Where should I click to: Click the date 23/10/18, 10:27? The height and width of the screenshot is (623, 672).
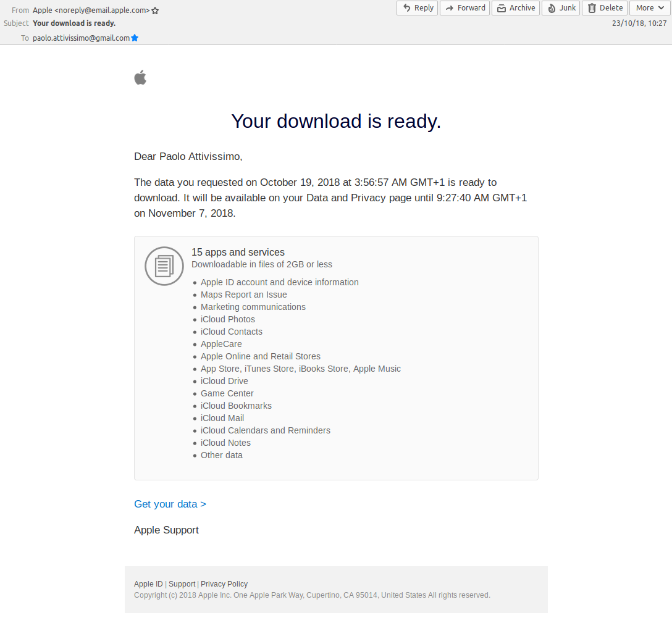click(639, 23)
